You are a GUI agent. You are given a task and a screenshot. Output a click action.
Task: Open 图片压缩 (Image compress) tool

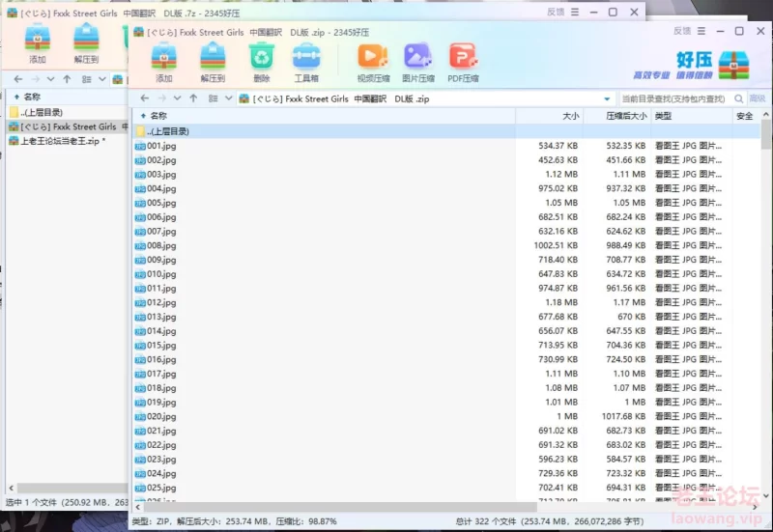pyautogui.click(x=418, y=56)
